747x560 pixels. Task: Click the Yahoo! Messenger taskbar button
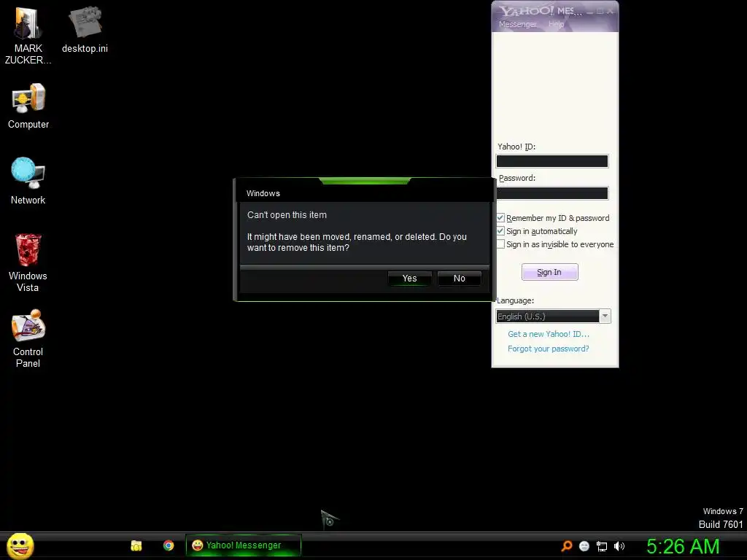tap(244, 545)
